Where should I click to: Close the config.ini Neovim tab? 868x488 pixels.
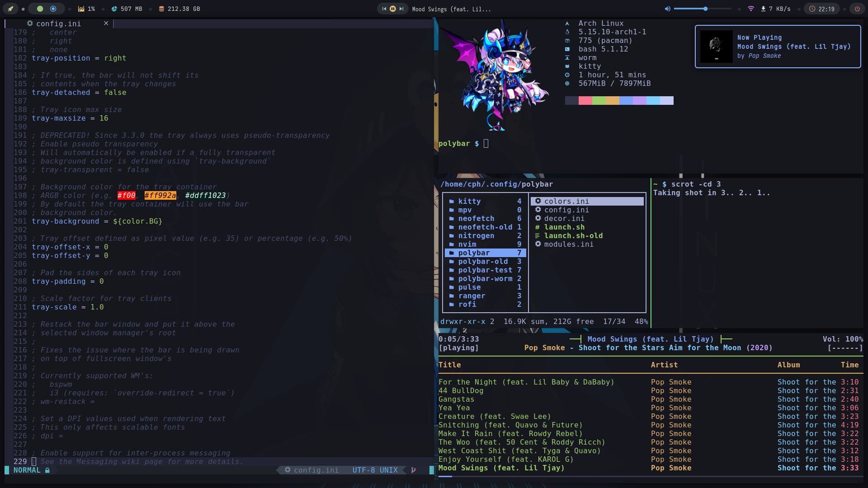[106, 23]
